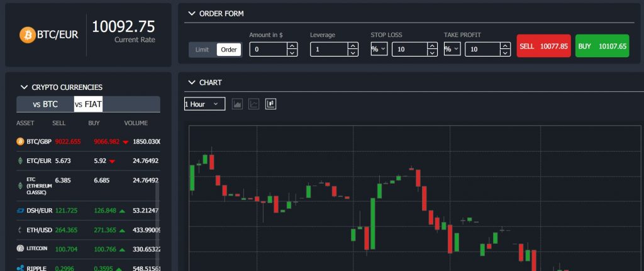Click the BTC/GBP Bitcoin coin icon

click(x=20, y=141)
